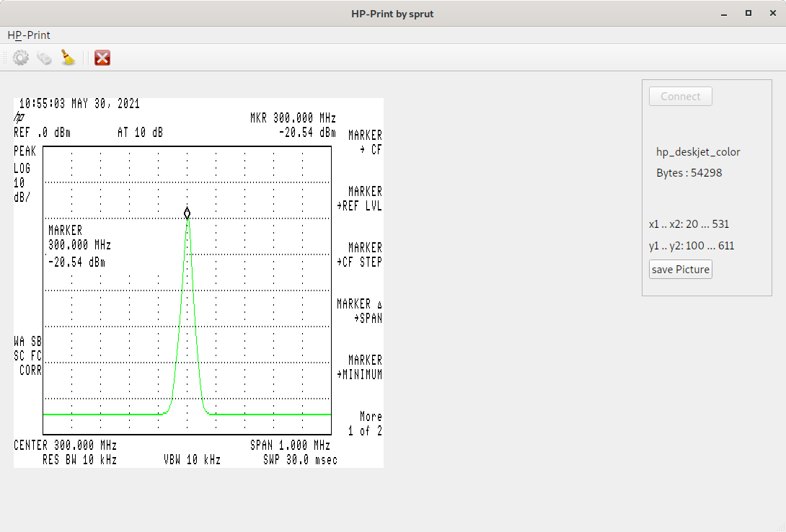Click the More 1 of 2 label

pyautogui.click(x=366, y=423)
